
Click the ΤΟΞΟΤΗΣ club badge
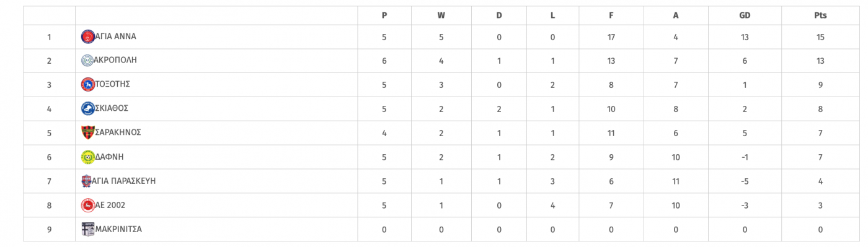pyautogui.click(x=88, y=84)
